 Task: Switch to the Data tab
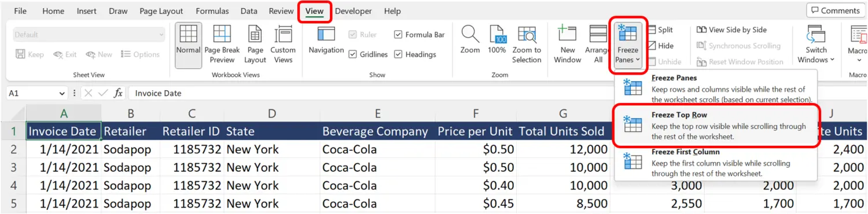(249, 11)
